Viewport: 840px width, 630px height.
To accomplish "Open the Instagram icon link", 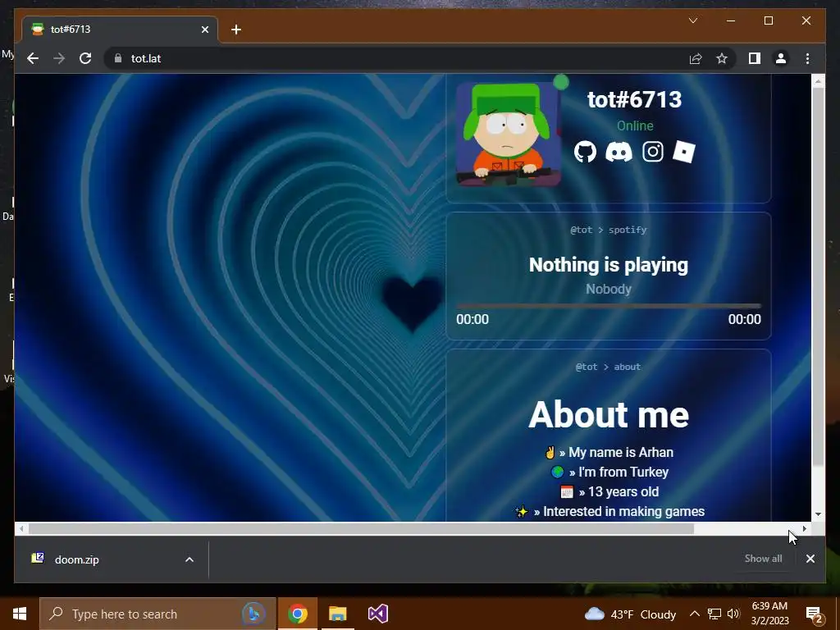I will tap(652, 152).
